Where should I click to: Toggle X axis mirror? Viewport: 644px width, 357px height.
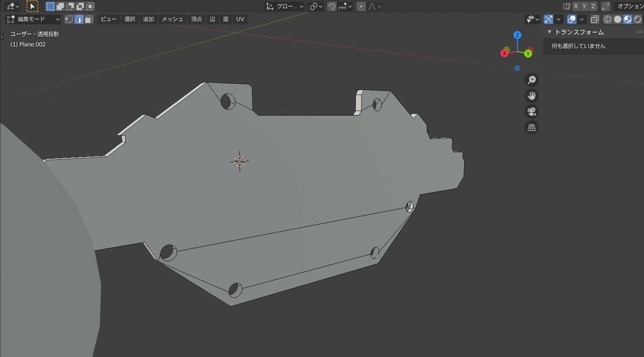click(576, 6)
